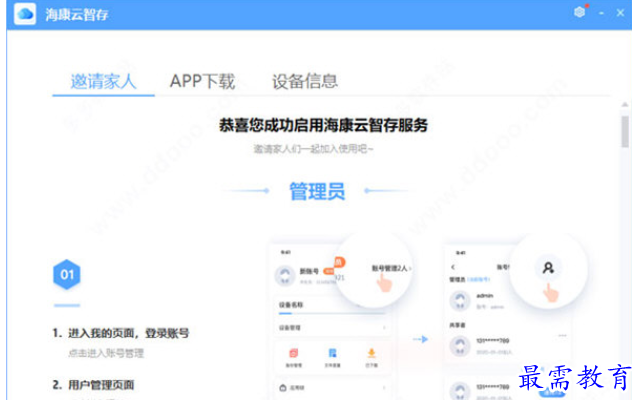Click the 海康云智存 title text
The height and width of the screenshot is (409, 640).
77,15
